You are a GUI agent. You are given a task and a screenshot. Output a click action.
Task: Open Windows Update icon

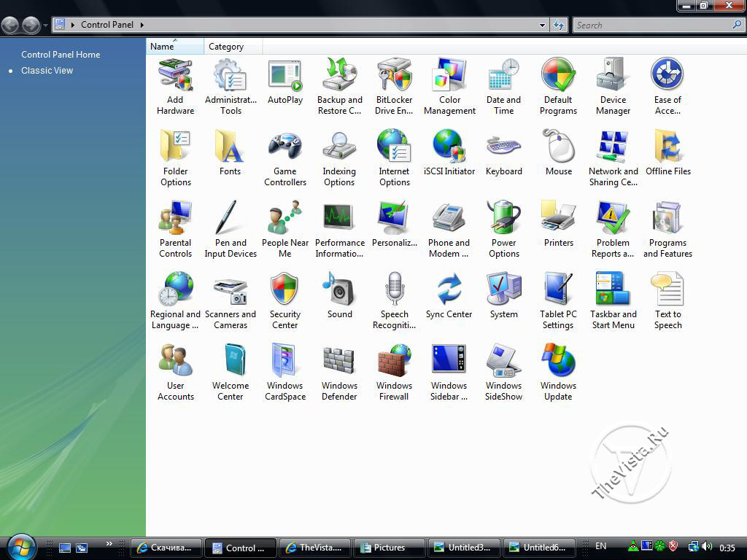pyautogui.click(x=558, y=372)
